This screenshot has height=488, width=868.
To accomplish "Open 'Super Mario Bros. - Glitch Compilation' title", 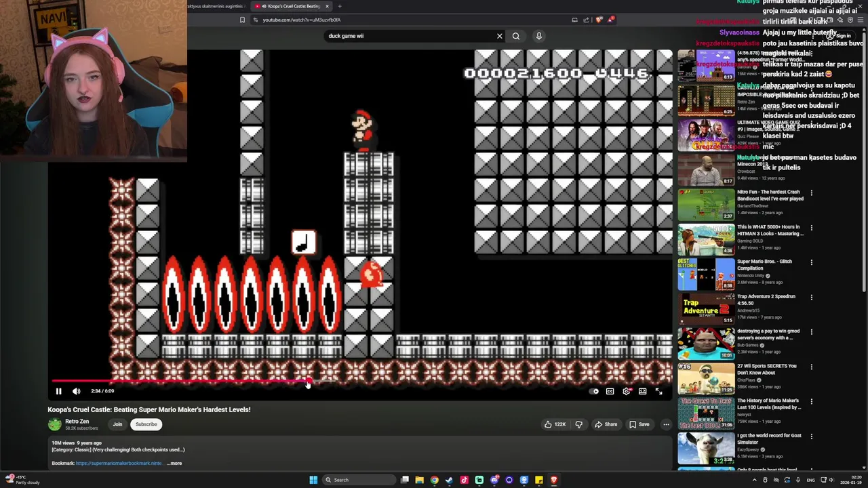I will tap(764, 265).
